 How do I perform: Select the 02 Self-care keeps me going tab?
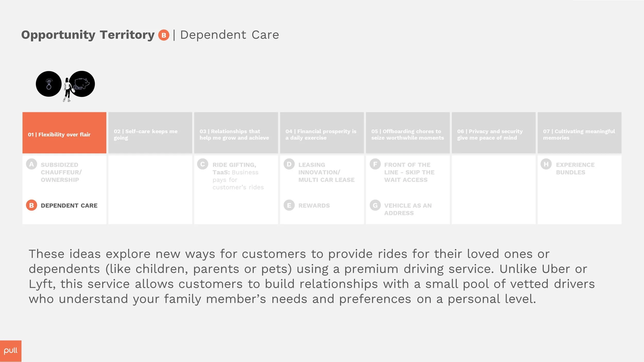(150, 133)
